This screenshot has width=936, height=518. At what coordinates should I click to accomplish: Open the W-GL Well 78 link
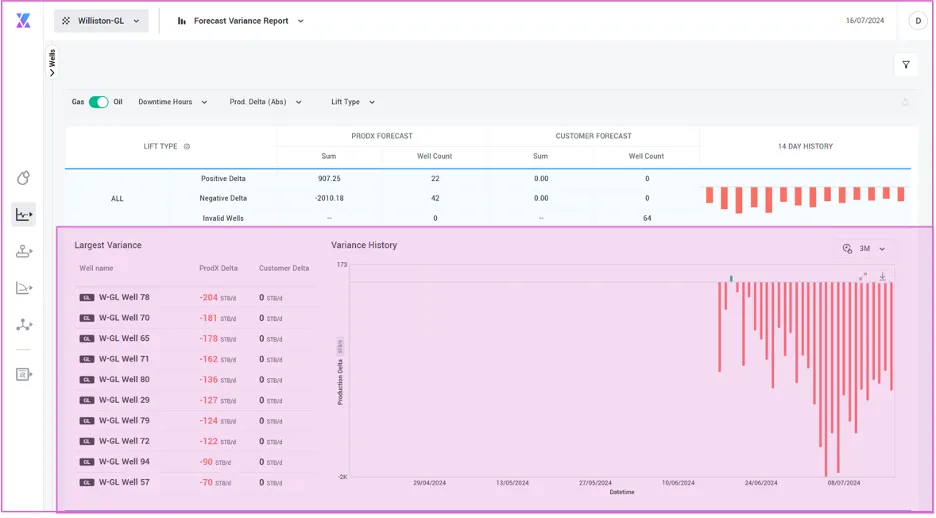coord(124,297)
